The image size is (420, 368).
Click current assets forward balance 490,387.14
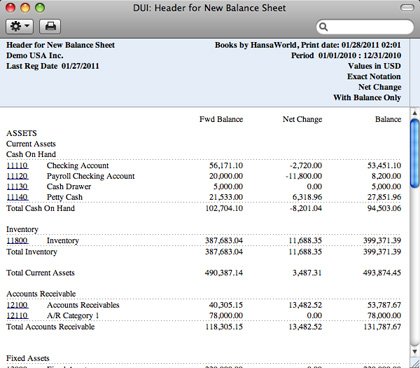coord(224,273)
